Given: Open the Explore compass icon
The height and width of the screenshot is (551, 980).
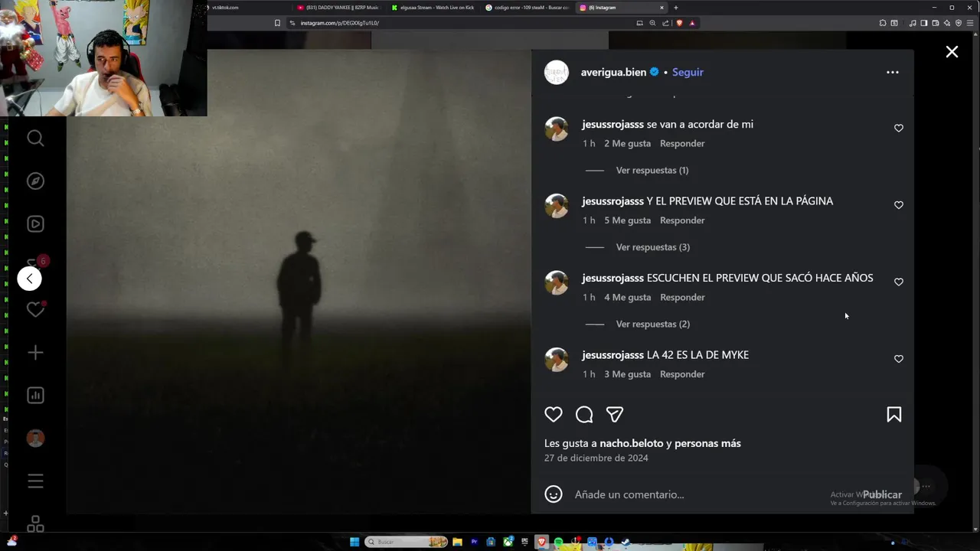Looking at the screenshot, I should (35, 181).
